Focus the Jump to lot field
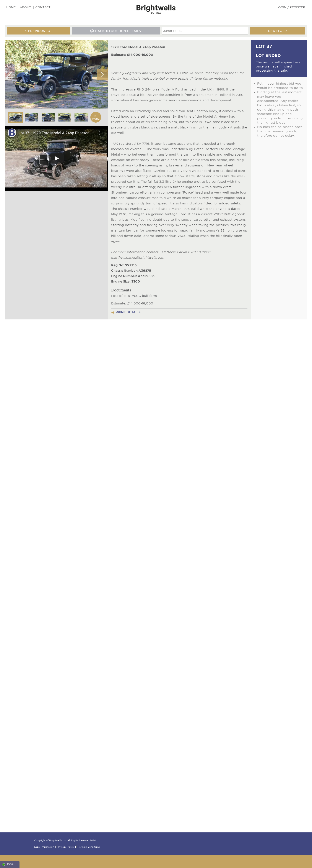 (x=205, y=31)
